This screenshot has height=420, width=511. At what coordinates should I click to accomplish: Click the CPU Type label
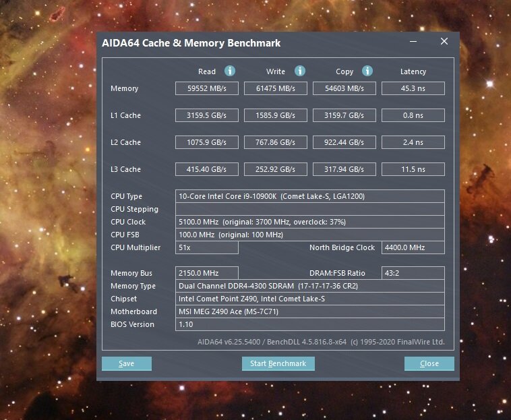pos(127,196)
